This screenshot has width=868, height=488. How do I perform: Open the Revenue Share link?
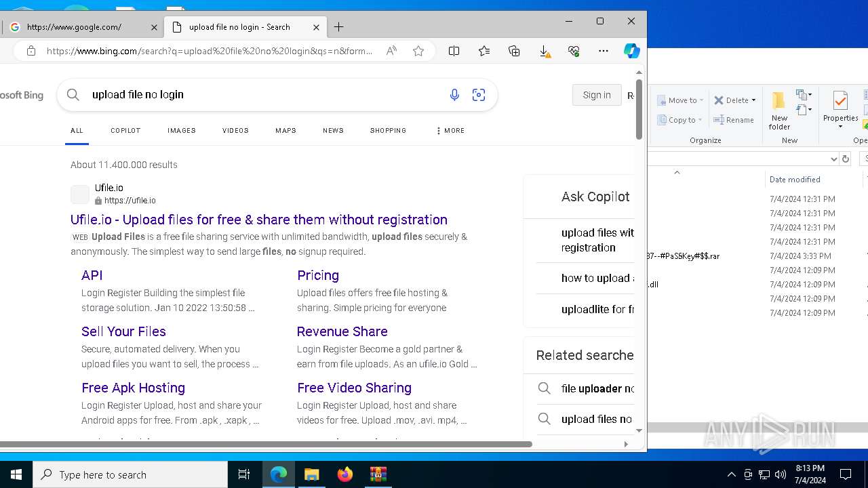click(342, 331)
